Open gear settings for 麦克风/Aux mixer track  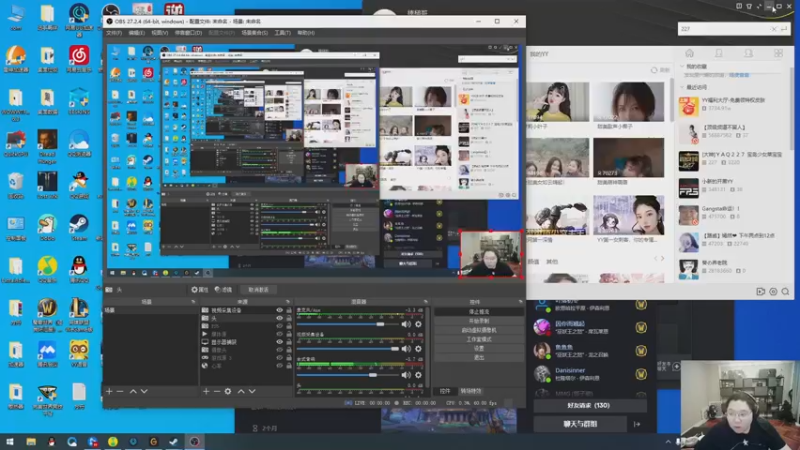click(418, 324)
